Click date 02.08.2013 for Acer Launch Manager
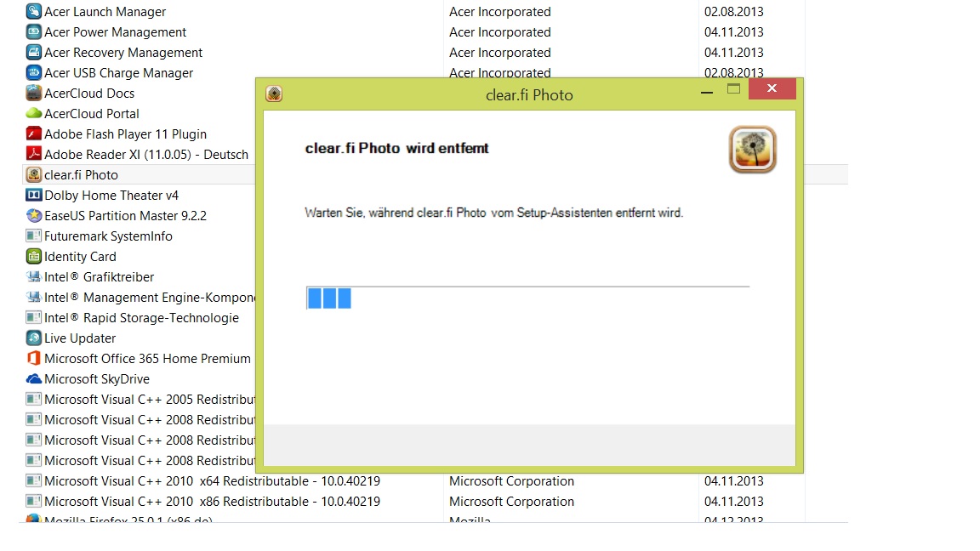The width and height of the screenshot is (980, 551). point(734,12)
